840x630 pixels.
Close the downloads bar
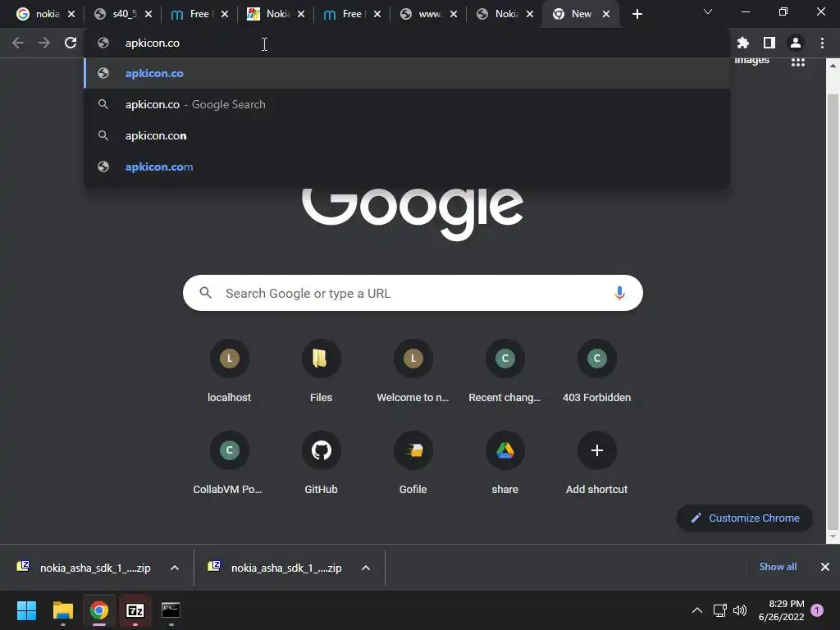coord(825,567)
